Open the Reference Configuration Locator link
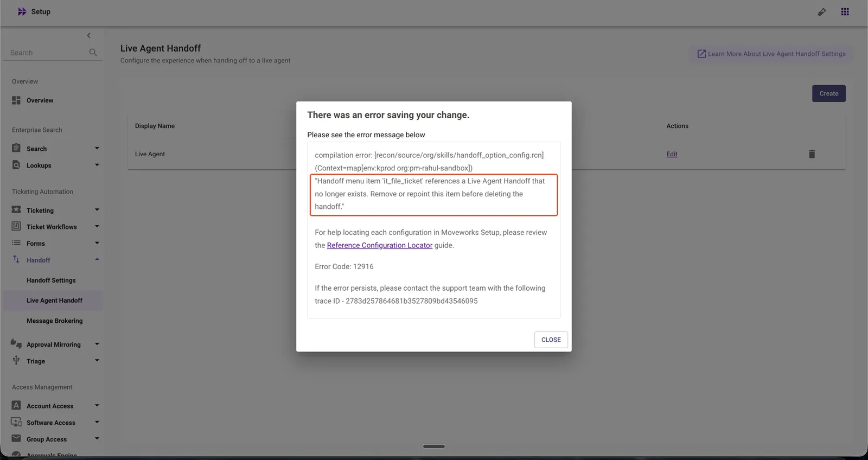 tap(380, 245)
